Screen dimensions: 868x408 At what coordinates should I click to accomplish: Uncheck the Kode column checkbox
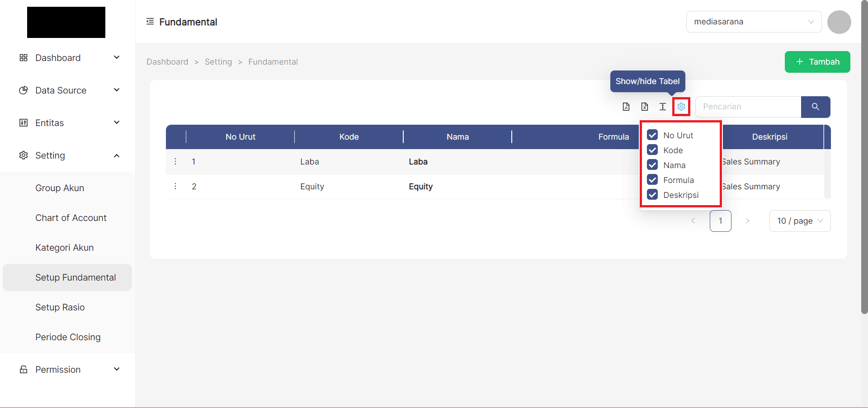(652, 150)
